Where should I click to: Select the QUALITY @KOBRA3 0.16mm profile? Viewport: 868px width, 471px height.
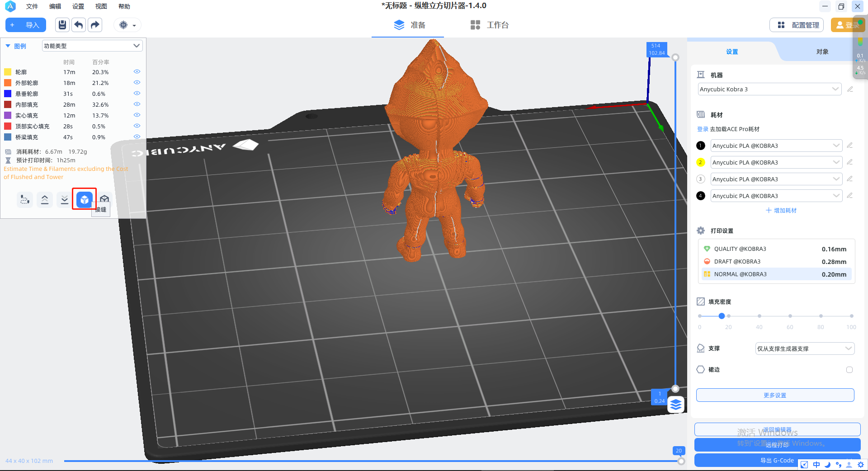tap(776, 249)
